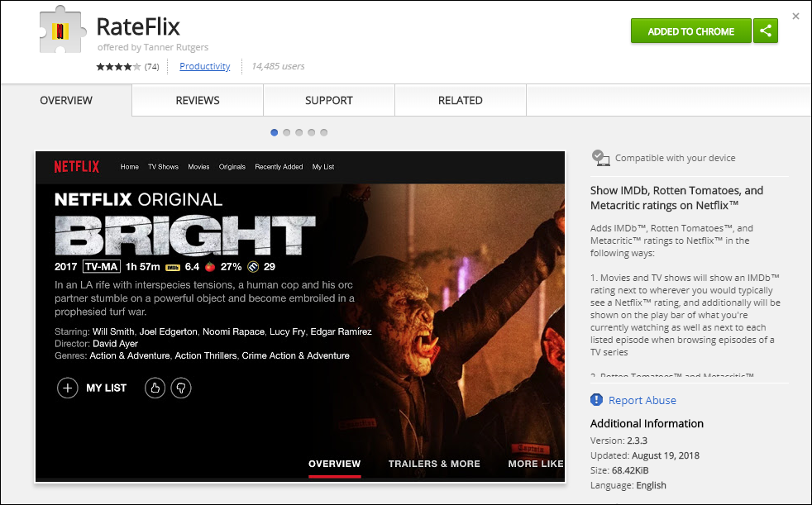This screenshot has height=505, width=812.
Task: Click the star rating for RateFlix
Action: [x=118, y=66]
